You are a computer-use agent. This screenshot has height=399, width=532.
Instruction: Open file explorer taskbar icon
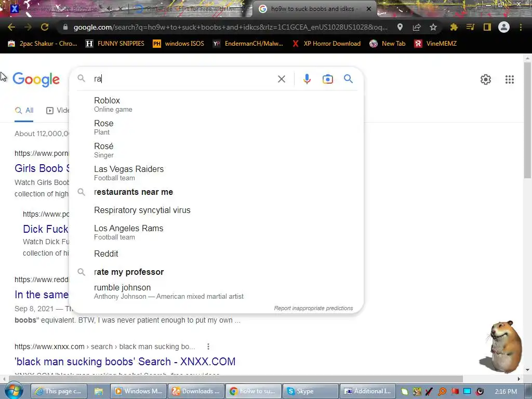click(x=98, y=391)
